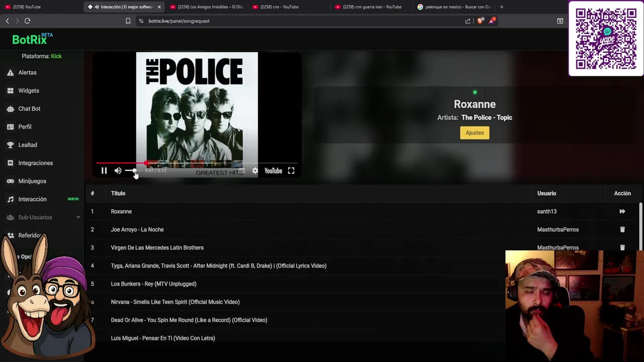The image size is (644, 362).
Task: Click the Ajustes button
Action: pos(474,133)
